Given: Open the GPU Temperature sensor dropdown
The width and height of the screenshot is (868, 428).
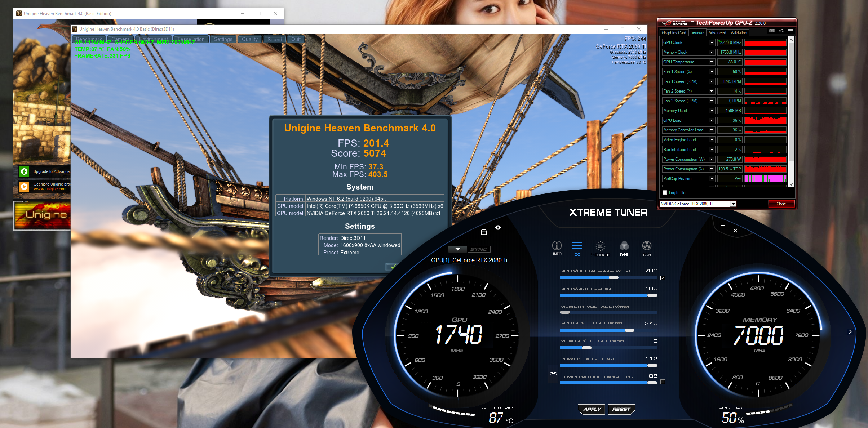Looking at the screenshot, I should [712, 62].
